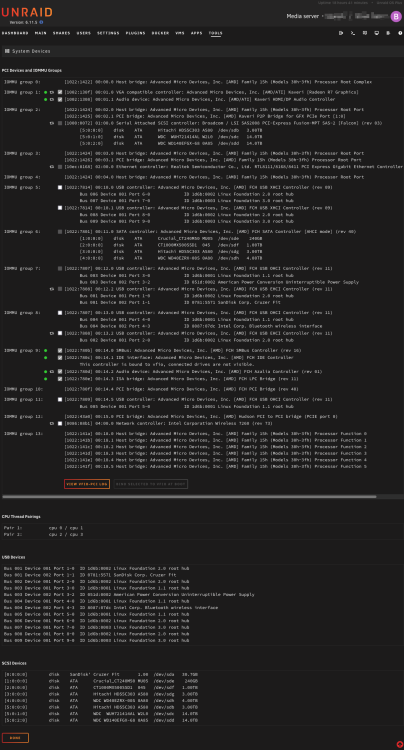Viewport: 404px width, 750px height.
Task: Check the 00:13.0 USB OHCI controller checkbox
Action: (x=60, y=313)
